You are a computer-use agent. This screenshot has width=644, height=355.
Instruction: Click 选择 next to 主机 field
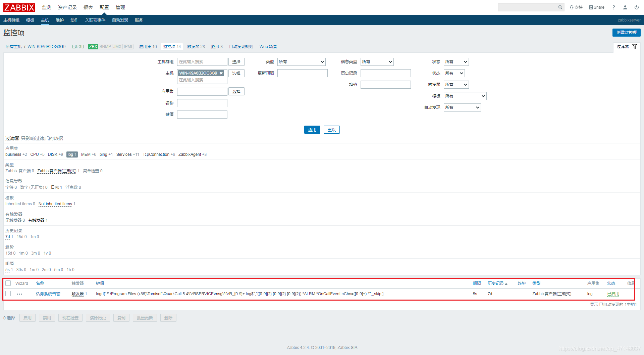[x=236, y=73]
